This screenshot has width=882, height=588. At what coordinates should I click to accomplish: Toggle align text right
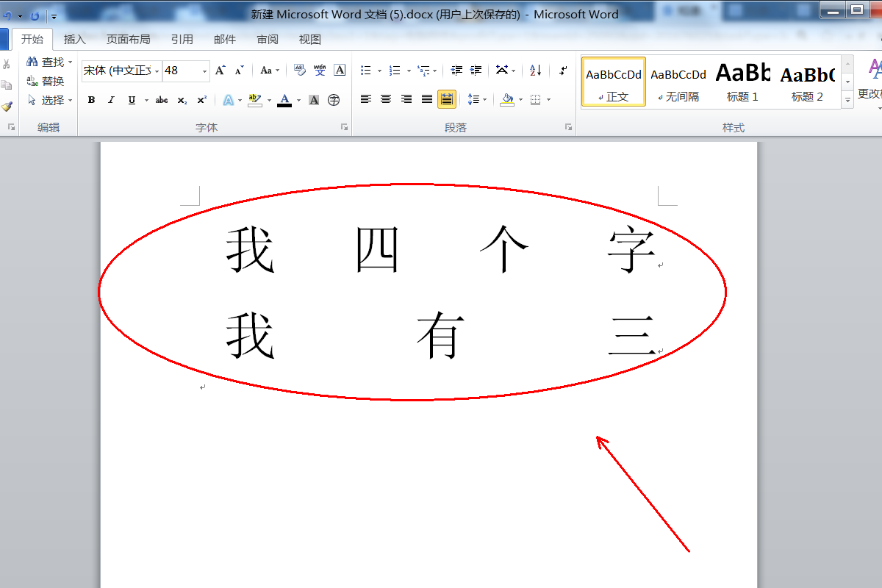pyautogui.click(x=406, y=99)
